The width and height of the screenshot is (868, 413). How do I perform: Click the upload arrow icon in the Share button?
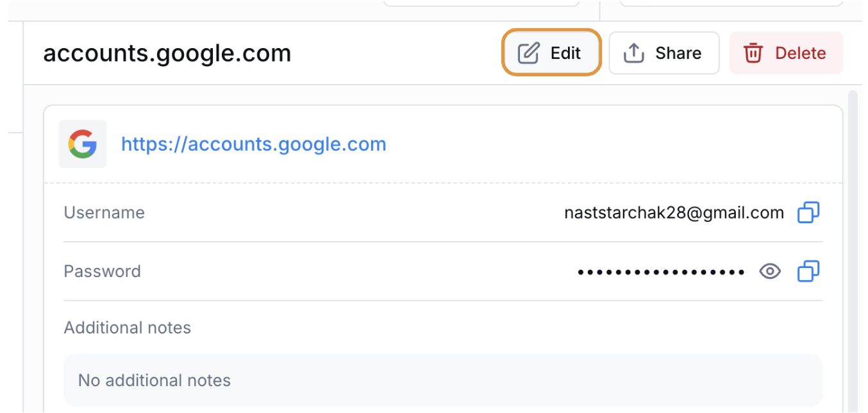pyautogui.click(x=634, y=53)
